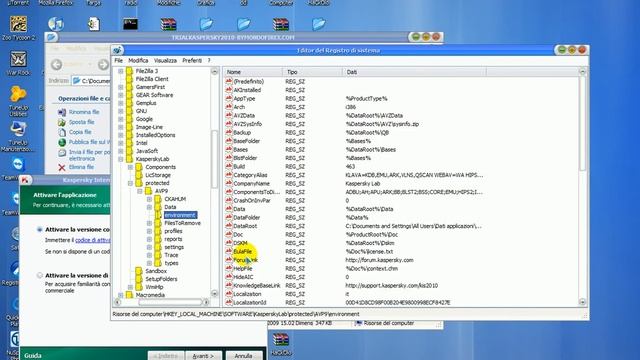Click the tree pane horizontal scrollbar

click(170, 302)
